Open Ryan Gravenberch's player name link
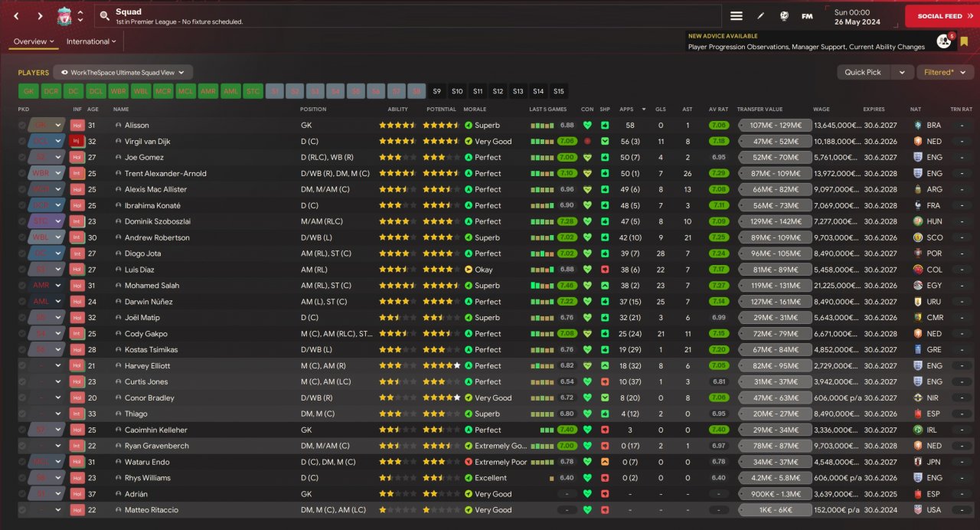 (x=157, y=446)
